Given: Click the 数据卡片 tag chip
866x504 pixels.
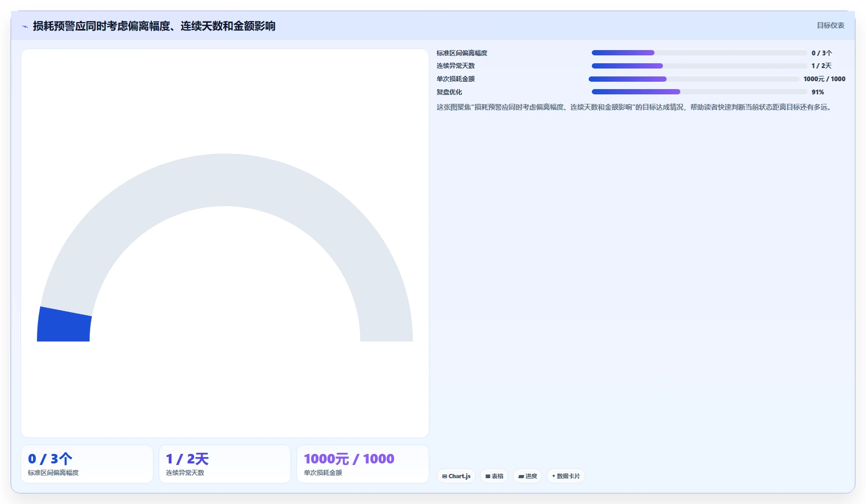Looking at the screenshot, I should pyautogui.click(x=566, y=476).
